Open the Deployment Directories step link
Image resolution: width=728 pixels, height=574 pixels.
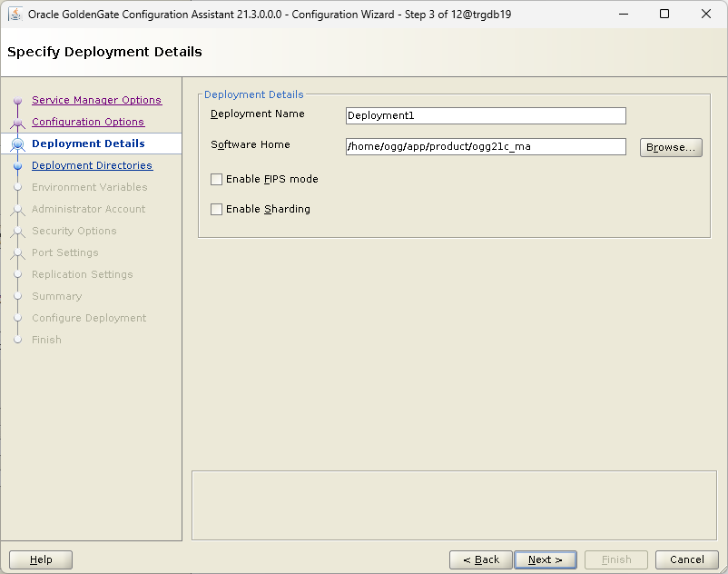click(92, 165)
